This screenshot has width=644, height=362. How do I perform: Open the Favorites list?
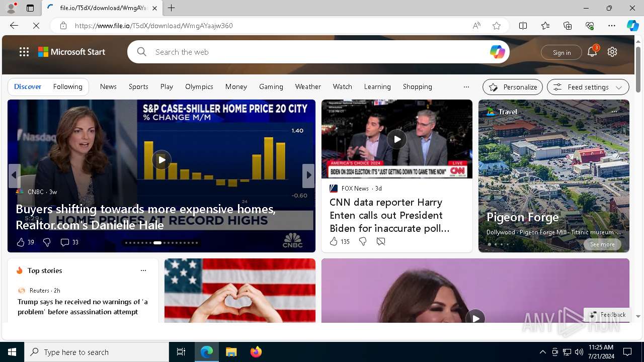coord(545,26)
